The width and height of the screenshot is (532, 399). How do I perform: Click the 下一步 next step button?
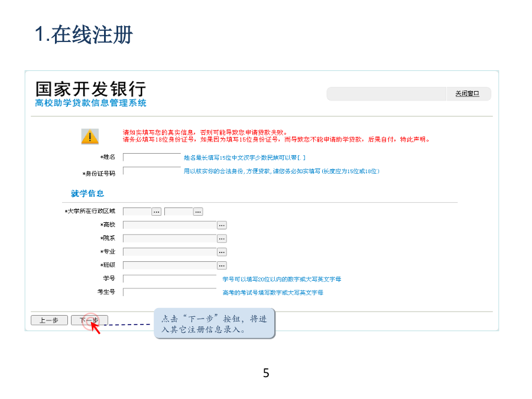(x=90, y=320)
